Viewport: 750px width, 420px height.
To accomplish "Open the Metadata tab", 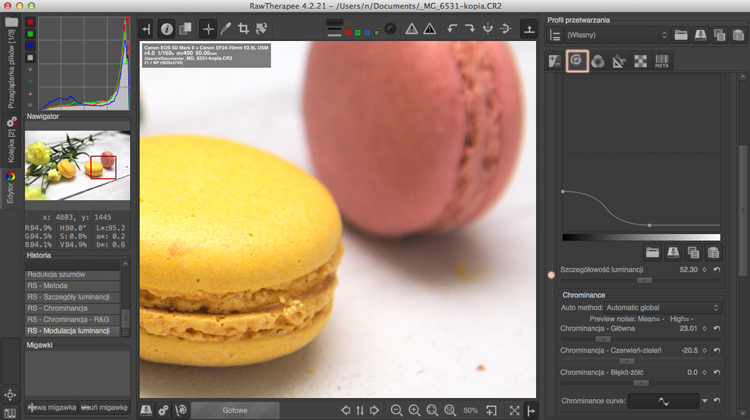I will 662,61.
